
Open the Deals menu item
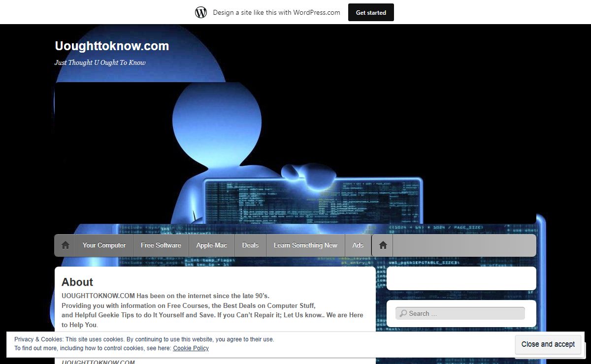[250, 245]
